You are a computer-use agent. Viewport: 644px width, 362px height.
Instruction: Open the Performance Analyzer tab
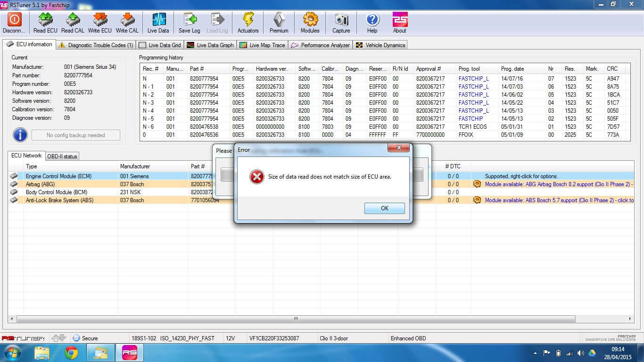(320, 45)
